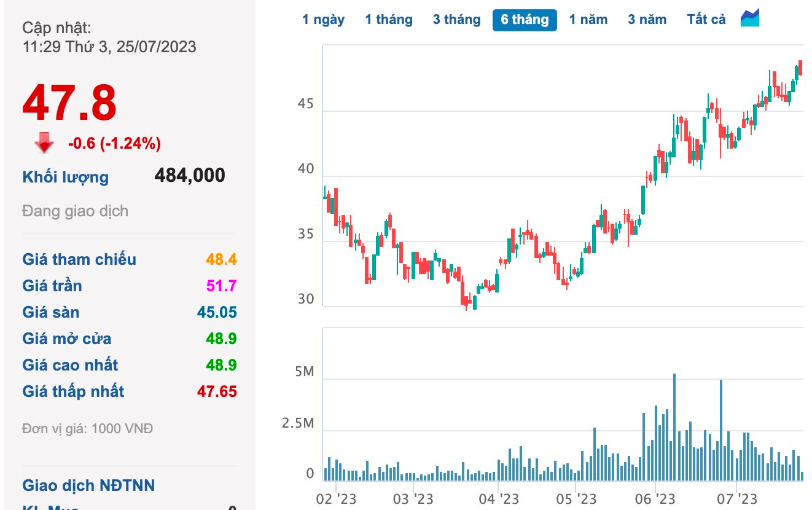Click the 35 price axis label
812x510 pixels.
305,234
